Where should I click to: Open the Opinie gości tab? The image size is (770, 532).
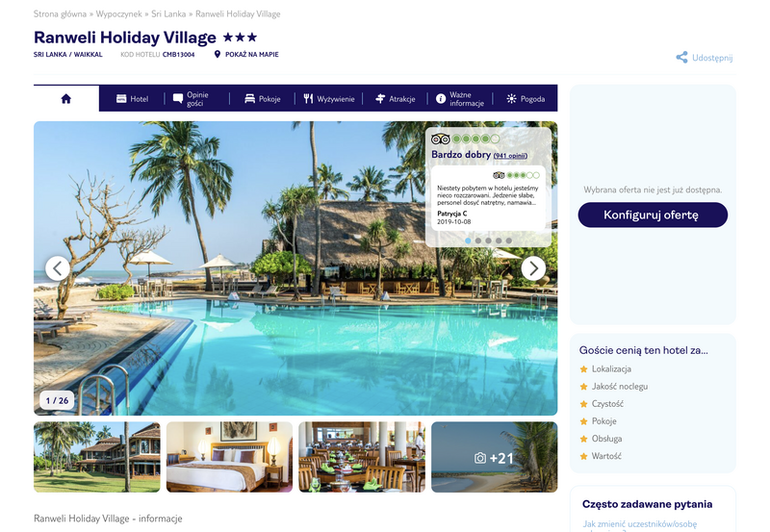click(x=191, y=99)
